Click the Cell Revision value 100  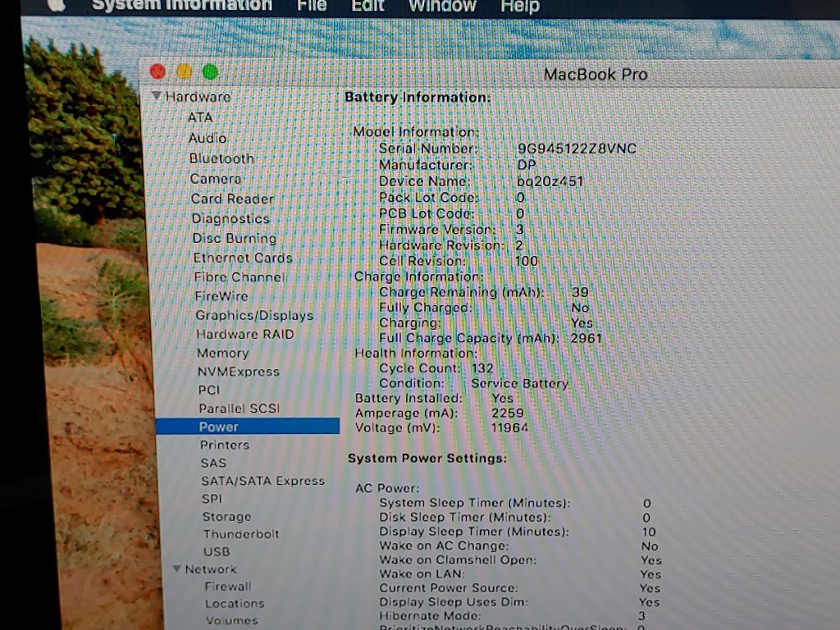tap(526, 261)
